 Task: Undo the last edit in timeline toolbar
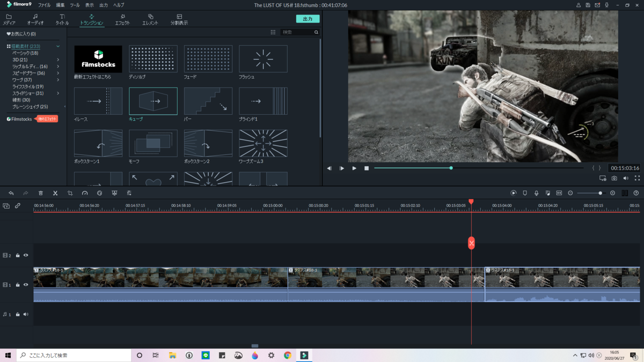tap(11, 193)
